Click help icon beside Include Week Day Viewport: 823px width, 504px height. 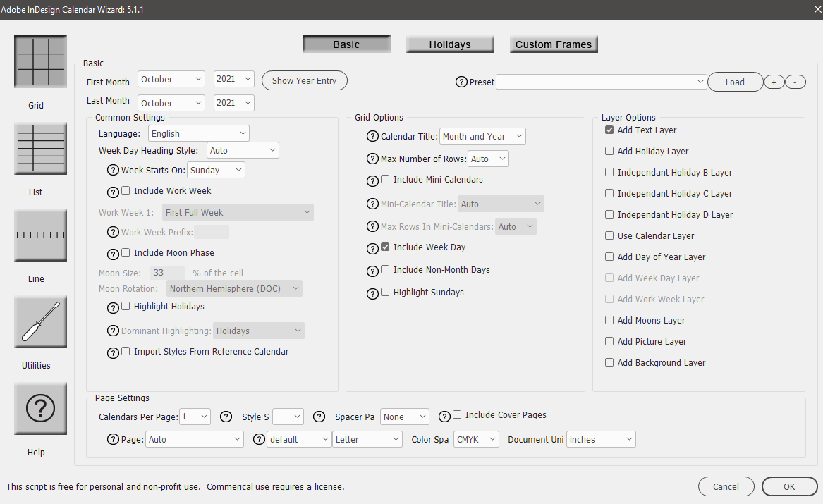click(372, 249)
